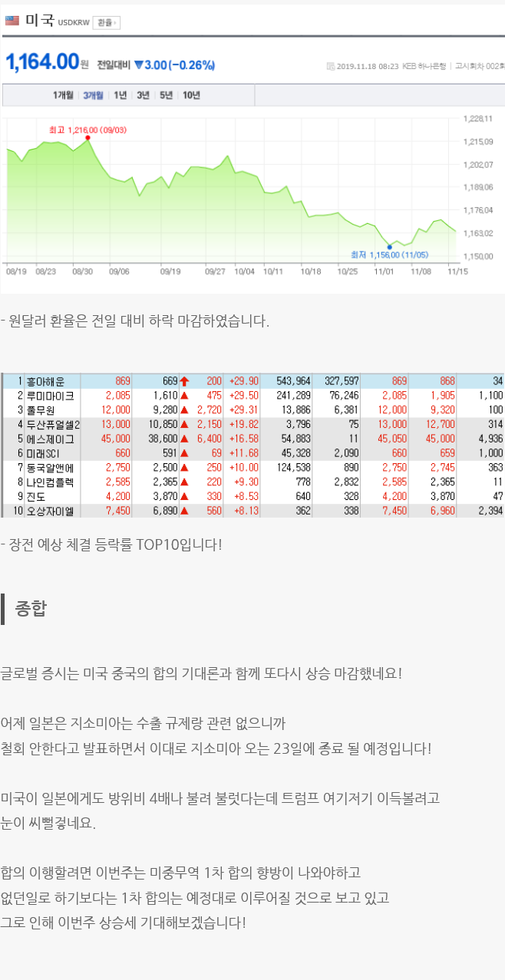
Task: Select the 1개월 chart period tab
Action: click(64, 95)
